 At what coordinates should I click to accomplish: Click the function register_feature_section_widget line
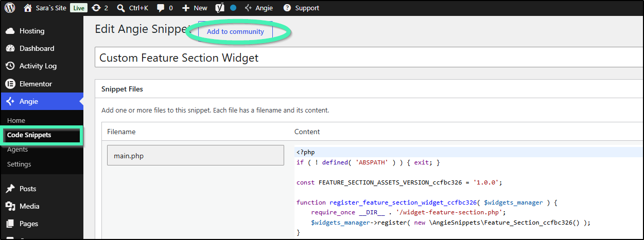click(x=427, y=202)
